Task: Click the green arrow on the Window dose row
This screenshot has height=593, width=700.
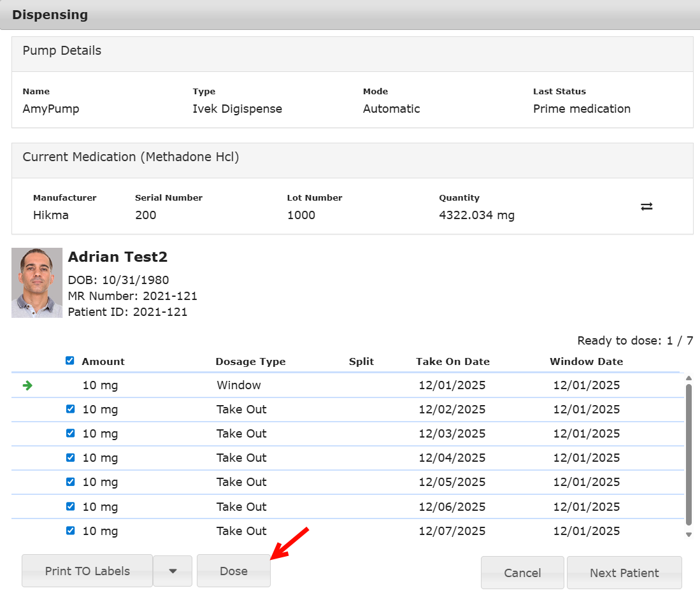Action: tap(27, 385)
